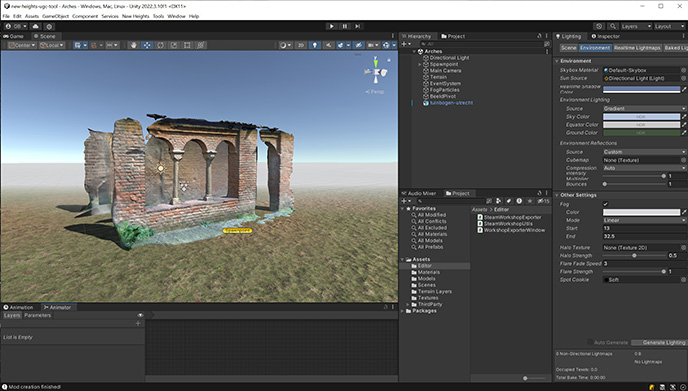Toggle the Auto Generate checkbox
This screenshot has height=391, width=688.
tap(590, 342)
